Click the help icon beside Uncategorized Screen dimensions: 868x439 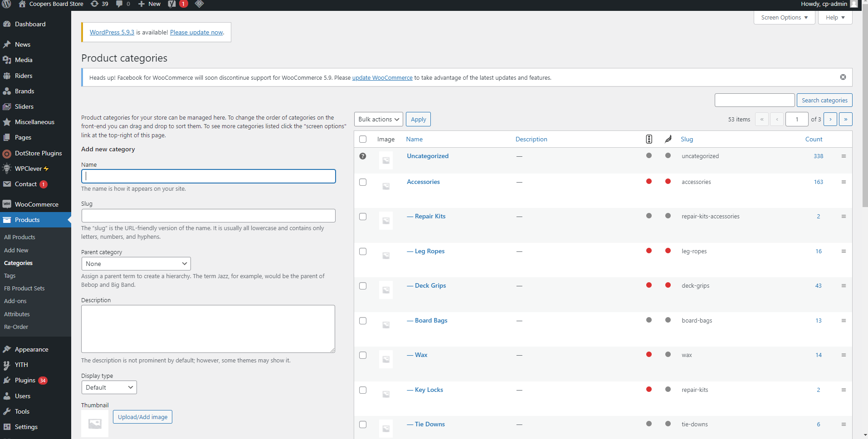(x=363, y=156)
